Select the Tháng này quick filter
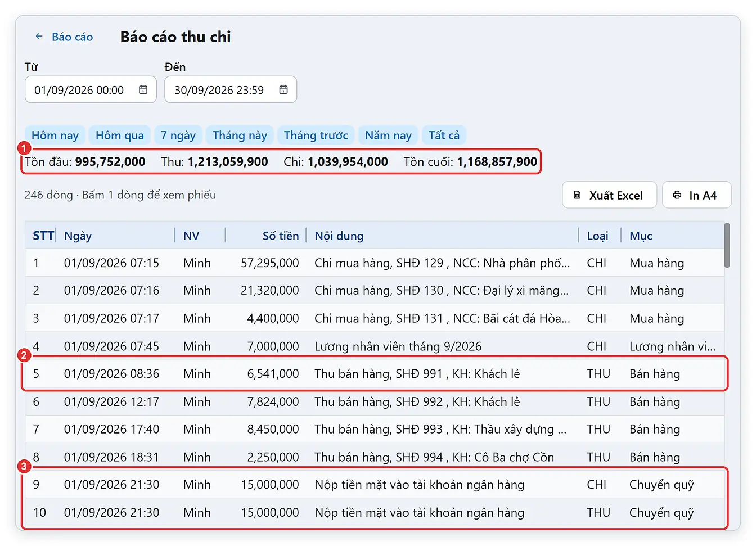The height and width of the screenshot is (546, 756). (x=240, y=136)
